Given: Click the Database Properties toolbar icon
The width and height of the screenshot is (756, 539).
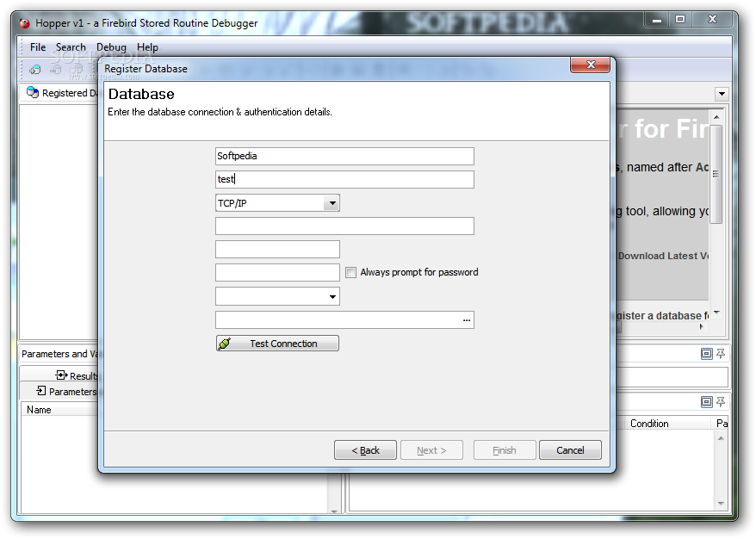Looking at the screenshot, I should point(77,70).
